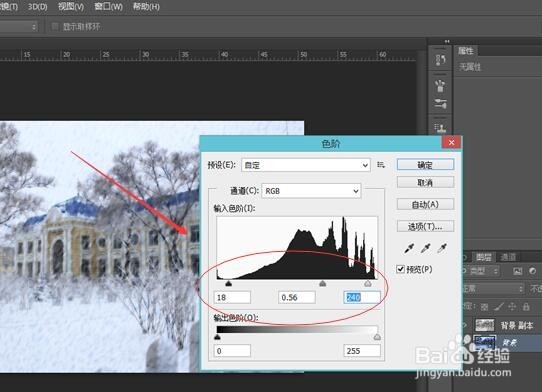The width and height of the screenshot is (542, 392).
Task: Open the History panel icon in the collapsed dock
Action: [x=441, y=60]
